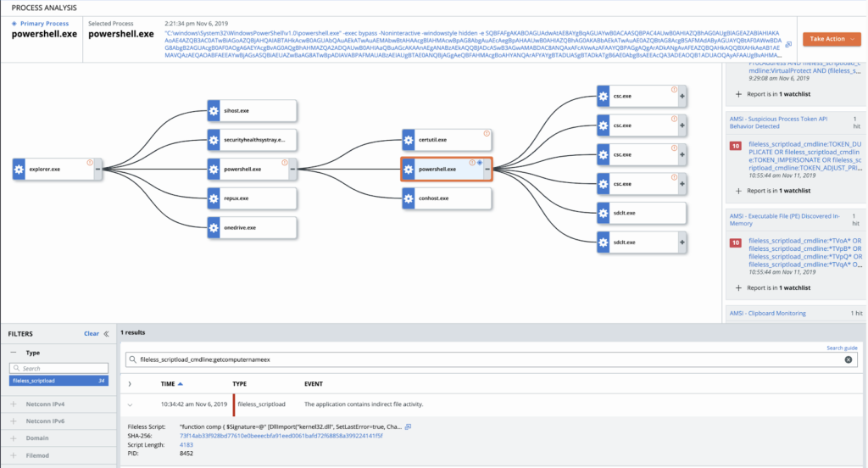Collapse the explorer.exe node with minus toggle
868x468 pixels.
click(98, 169)
